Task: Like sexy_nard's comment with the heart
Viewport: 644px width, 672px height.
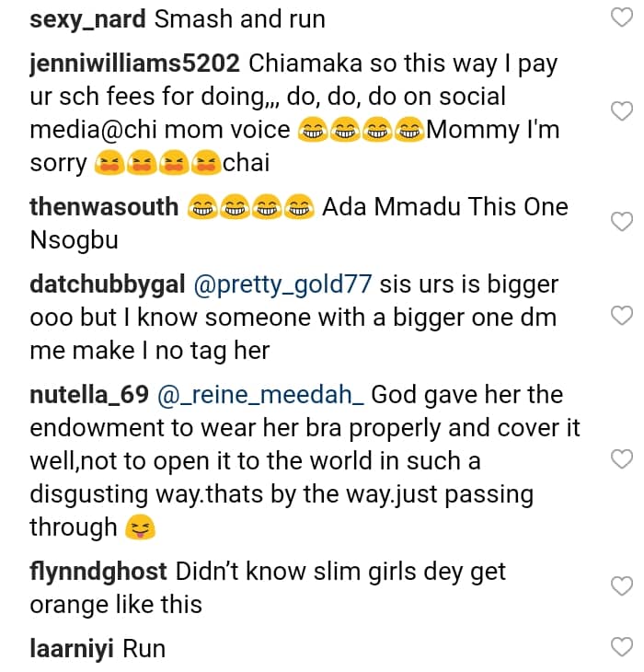Action: pyautogui.click(x=622, y=20)
